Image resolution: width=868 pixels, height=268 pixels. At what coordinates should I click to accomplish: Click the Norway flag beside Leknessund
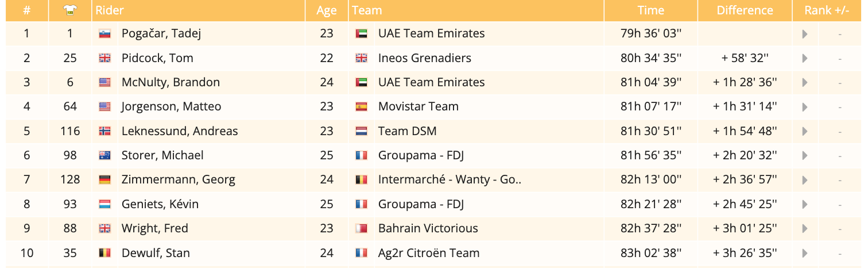(x=104, y=132)
